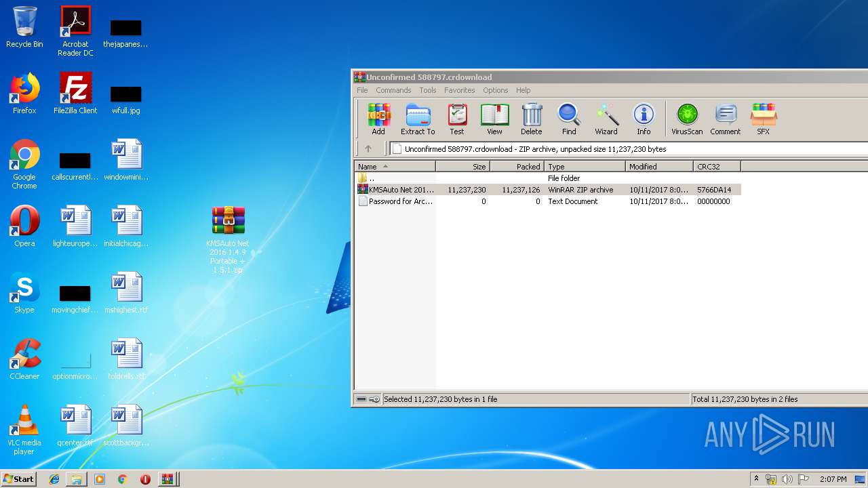Click the key icon in WinRAR status bar

(374, 399)
